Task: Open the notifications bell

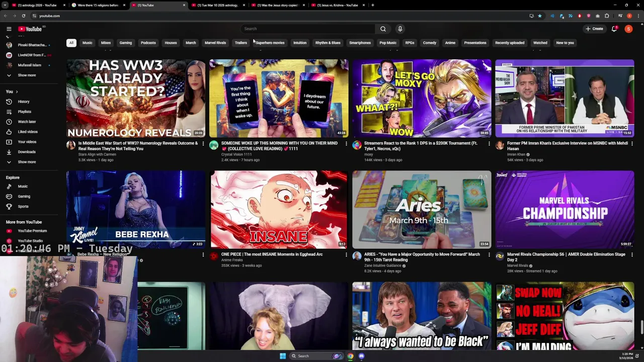Action: tap(614, 29)
